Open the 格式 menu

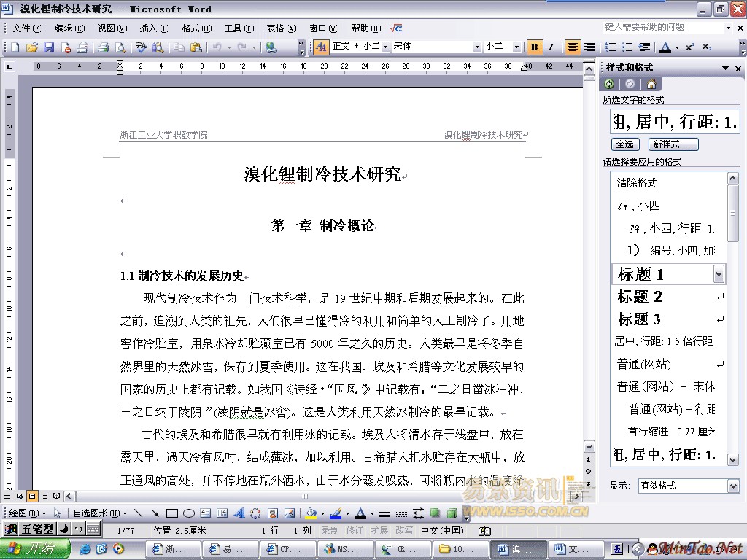(x=196, y=28)
